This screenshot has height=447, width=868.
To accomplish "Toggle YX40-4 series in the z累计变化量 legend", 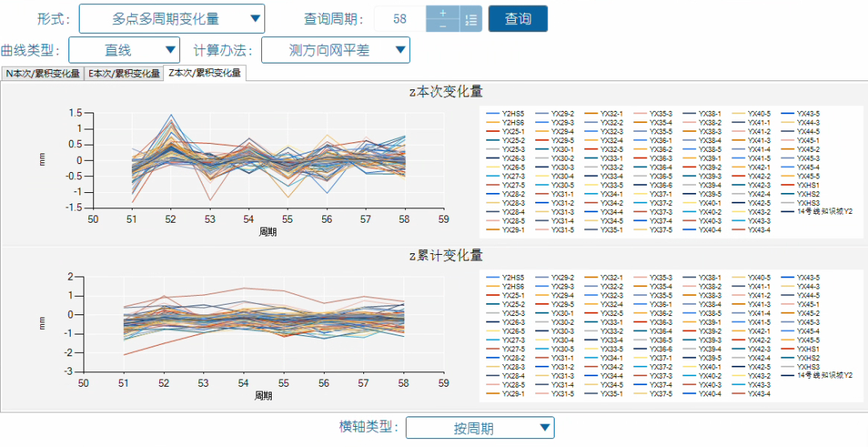I will [x=703, y=394].
